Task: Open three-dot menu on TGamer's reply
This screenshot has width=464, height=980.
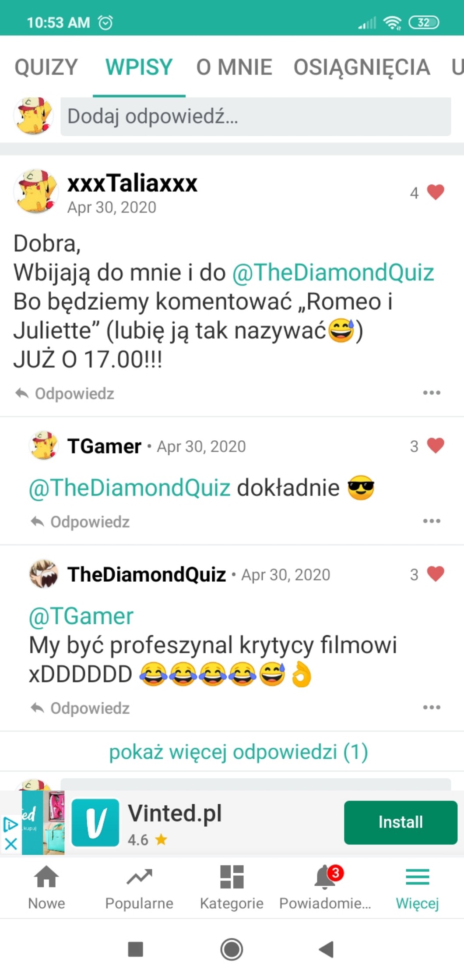Action: (432, 521)
